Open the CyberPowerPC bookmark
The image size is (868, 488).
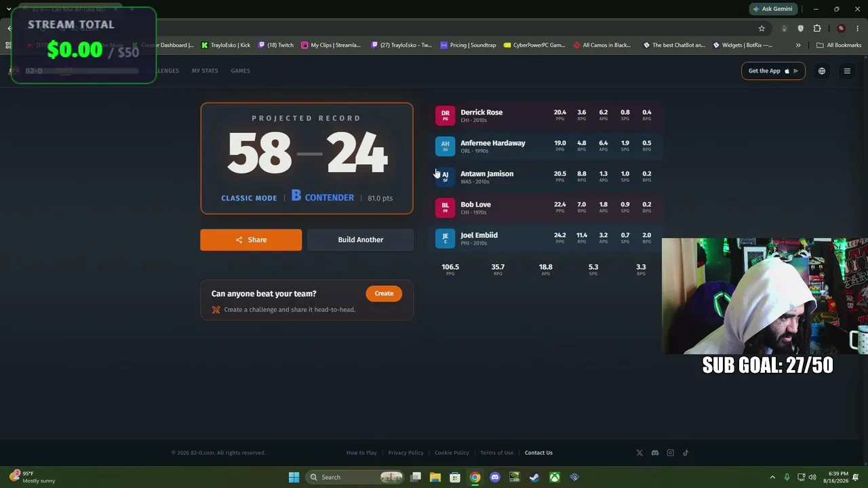[x=534, y=45]
